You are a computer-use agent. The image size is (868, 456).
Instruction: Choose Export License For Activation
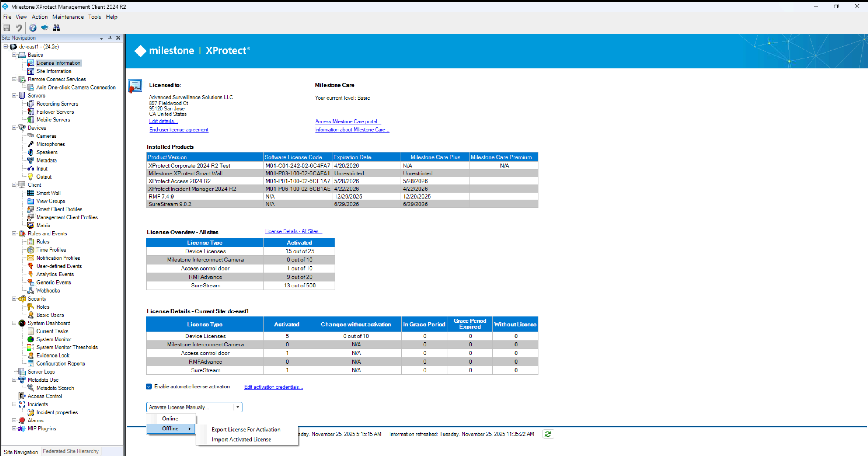[x=246, y=429]
